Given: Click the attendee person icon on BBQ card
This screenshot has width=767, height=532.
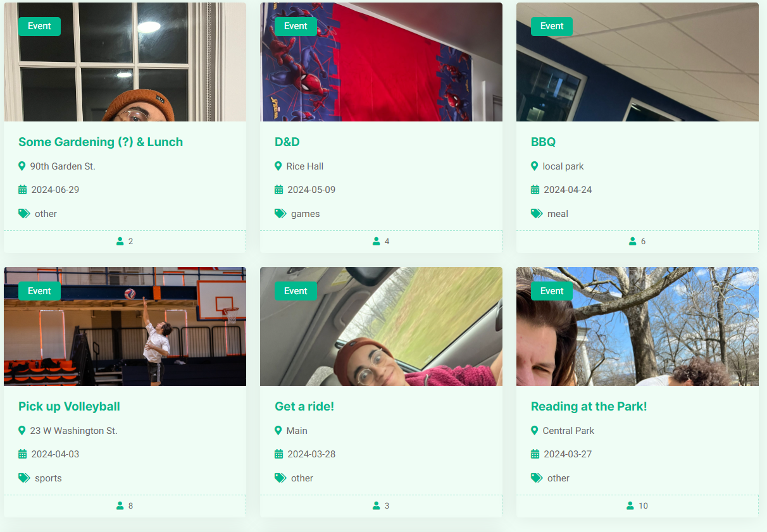Looking at the screenshot, I should [x=632, y=241].
